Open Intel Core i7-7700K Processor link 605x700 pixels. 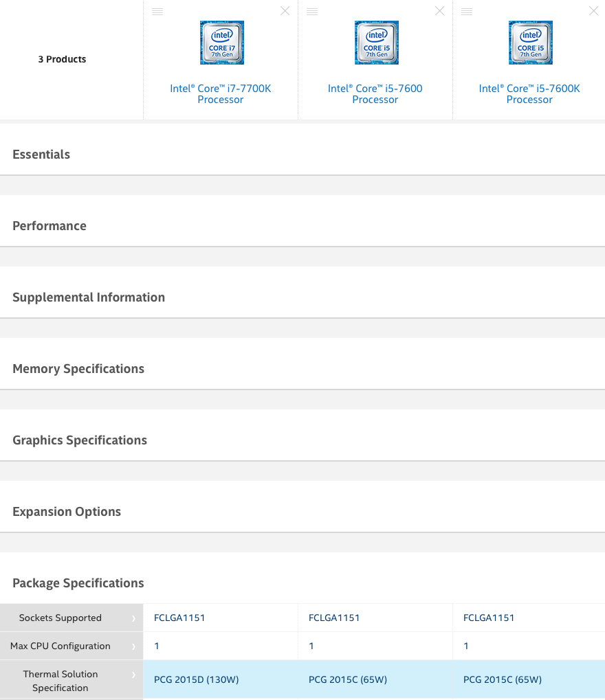point(220,93)
